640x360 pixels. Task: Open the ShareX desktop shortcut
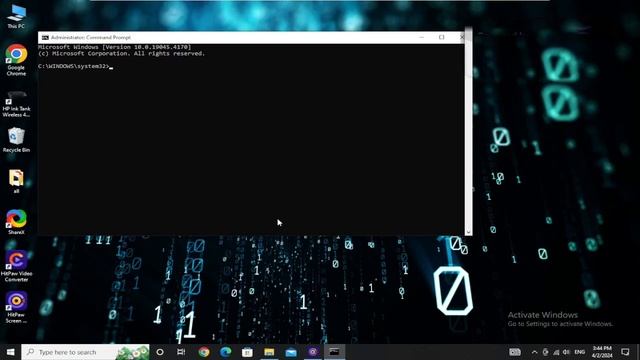click(x=16, y=222)
